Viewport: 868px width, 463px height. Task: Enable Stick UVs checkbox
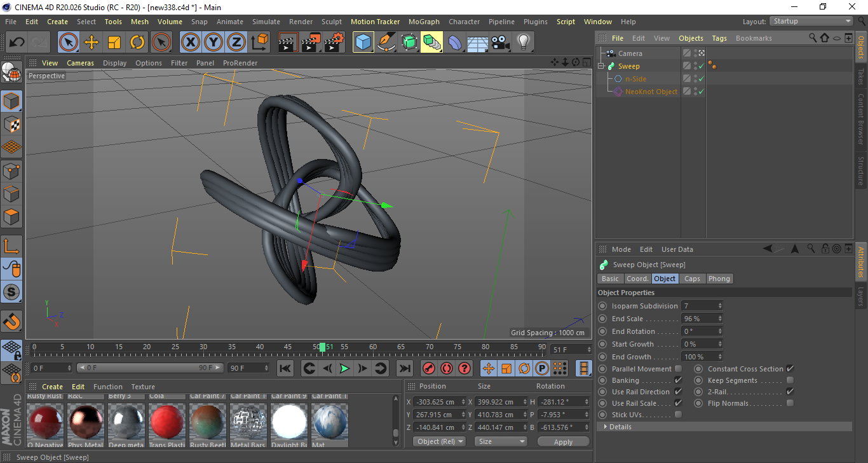[x=678, y=415]
